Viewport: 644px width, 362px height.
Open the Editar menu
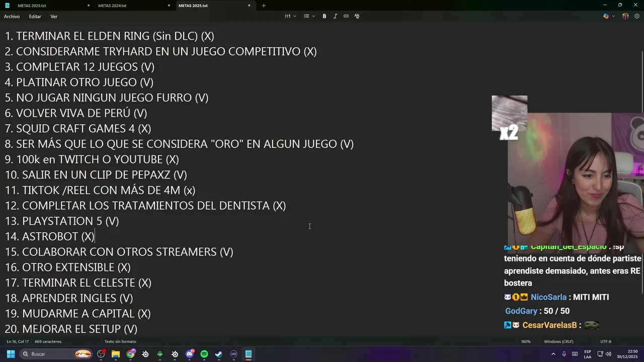pyautogui.click(x=35, y=17)
